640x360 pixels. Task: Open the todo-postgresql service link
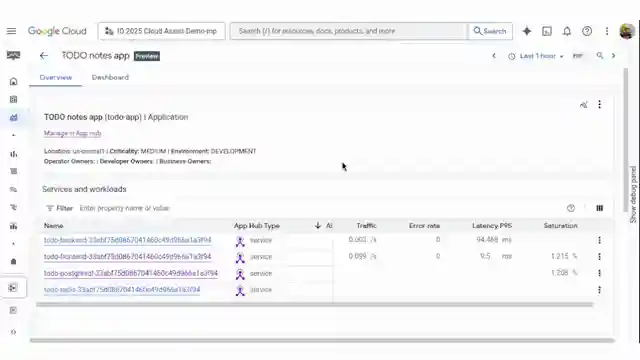click(x=131, y=273)
